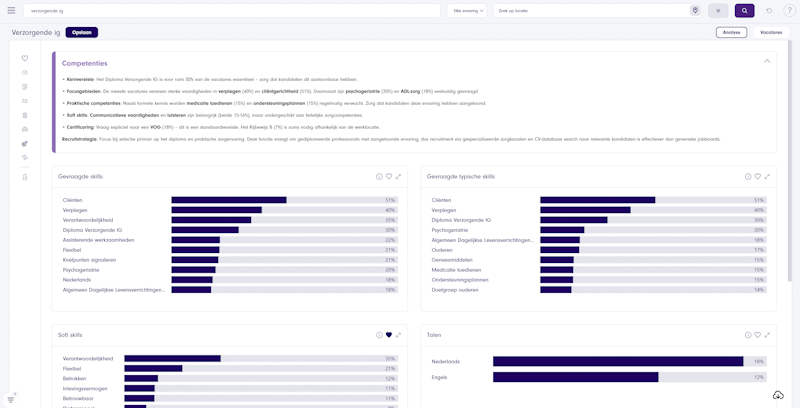Open the hamburger menu at top left
The width and height of the screenshot is (800, 408).
pyautogui.click(x=10, y=10)
